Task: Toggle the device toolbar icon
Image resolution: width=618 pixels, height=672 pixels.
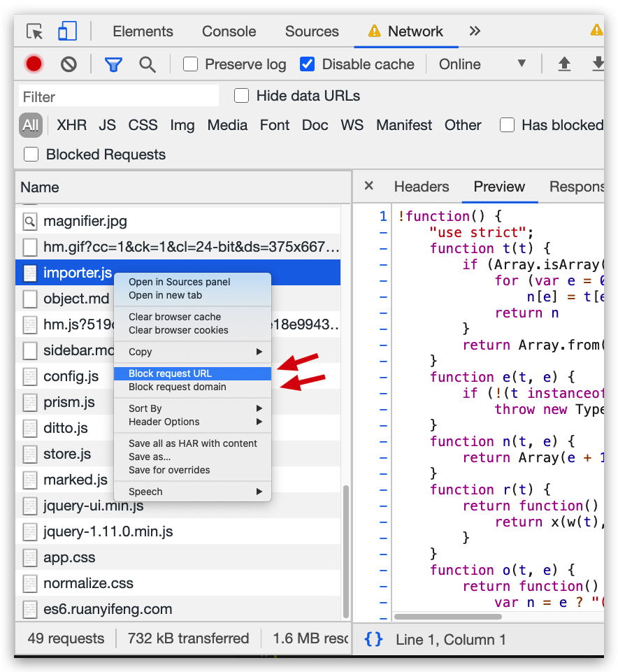Action: click(67, 31)
